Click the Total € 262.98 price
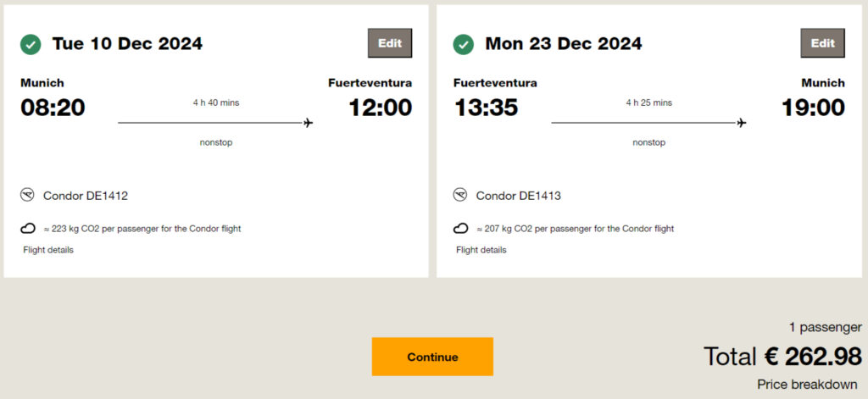This screenshot has height=399, width=868. 782,357
